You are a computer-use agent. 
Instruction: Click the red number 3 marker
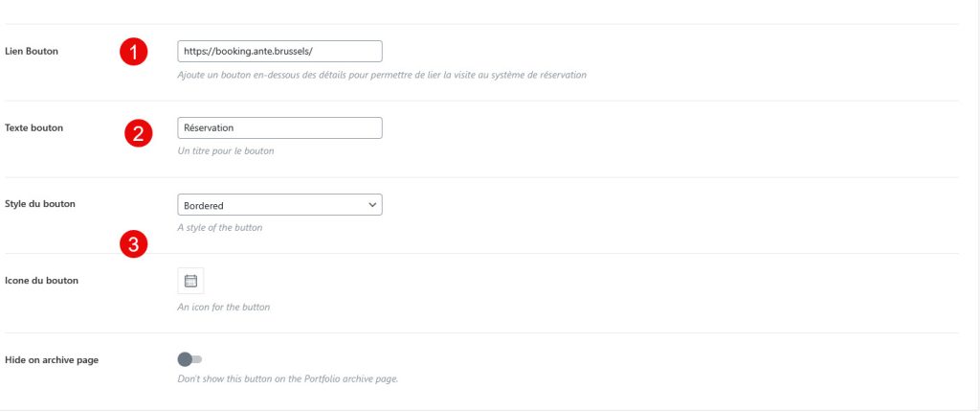point(134,245)
